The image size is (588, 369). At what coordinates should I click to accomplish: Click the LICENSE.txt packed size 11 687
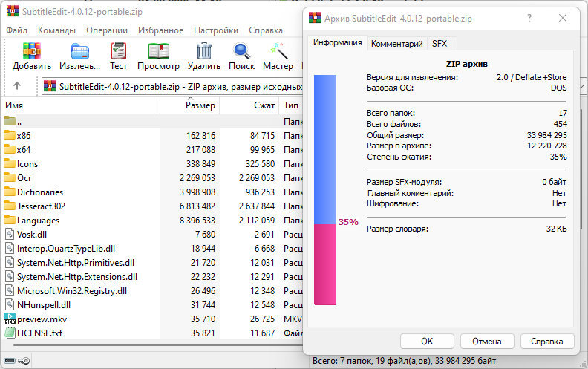tap(263, 333)
